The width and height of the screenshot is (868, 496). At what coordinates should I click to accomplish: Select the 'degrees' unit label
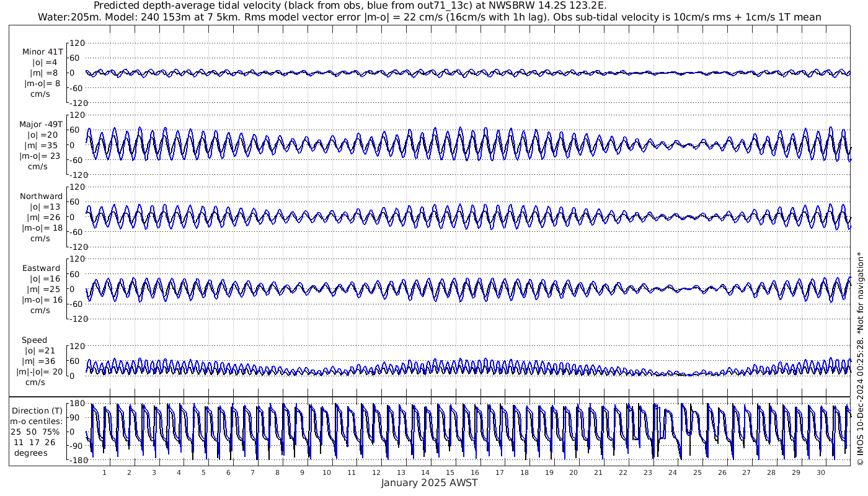pos(31,453)
